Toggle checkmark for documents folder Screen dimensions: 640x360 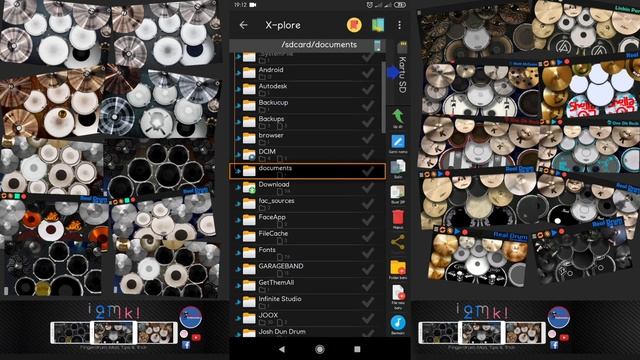[368, 171]
